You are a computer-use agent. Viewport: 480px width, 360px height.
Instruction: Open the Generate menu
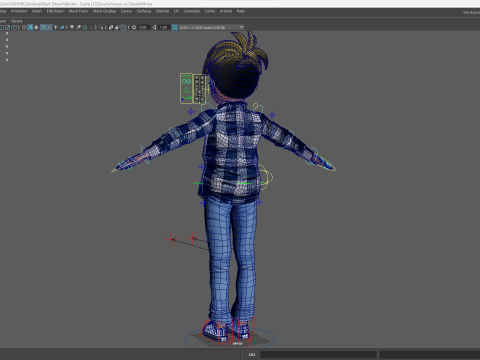(192, 11)
